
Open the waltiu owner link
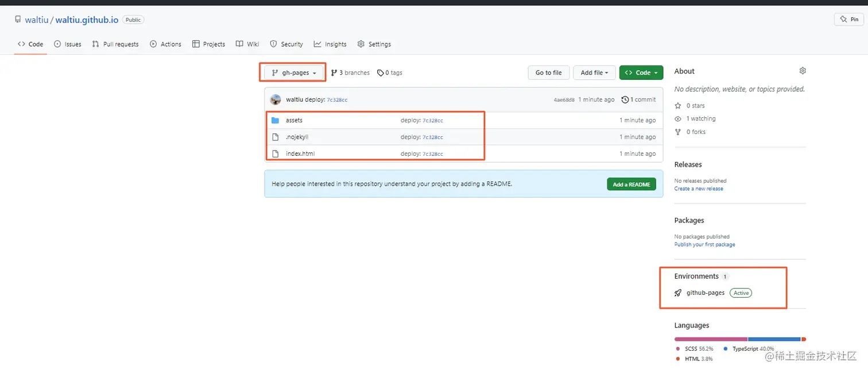[x=37, y=20]
